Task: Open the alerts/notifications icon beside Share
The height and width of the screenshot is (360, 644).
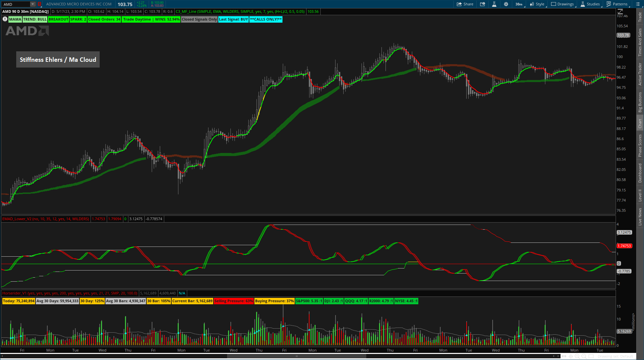Action: click(482, 4)
